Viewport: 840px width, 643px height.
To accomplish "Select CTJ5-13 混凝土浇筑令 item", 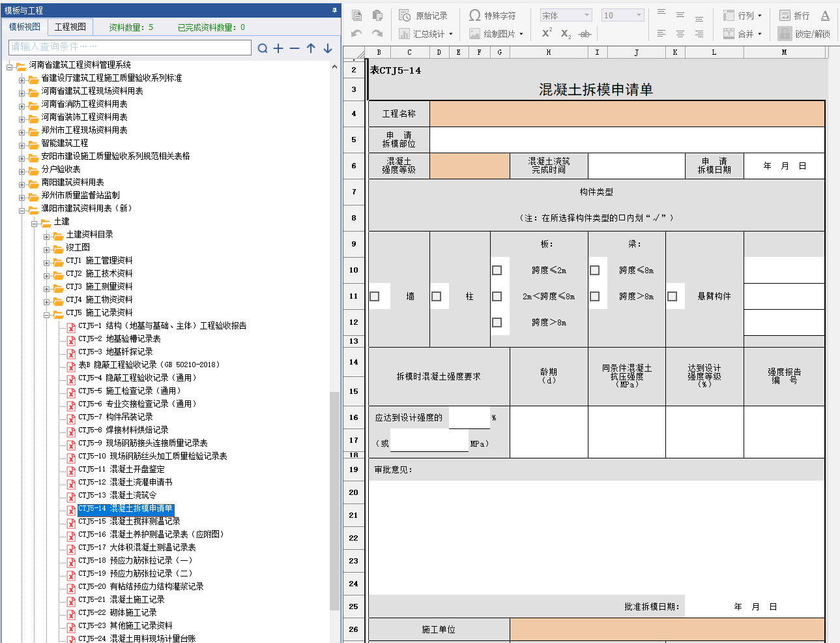I will [117, 496].
